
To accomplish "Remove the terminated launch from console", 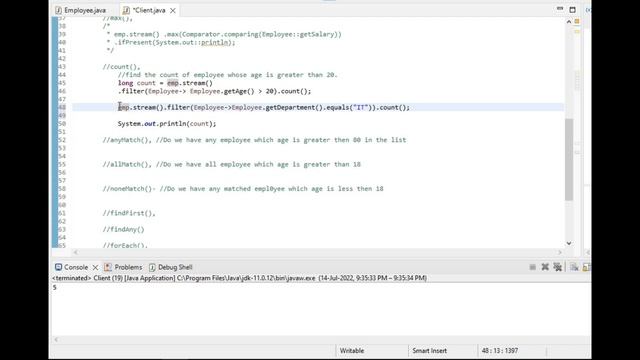I will [x=545, y=267].
